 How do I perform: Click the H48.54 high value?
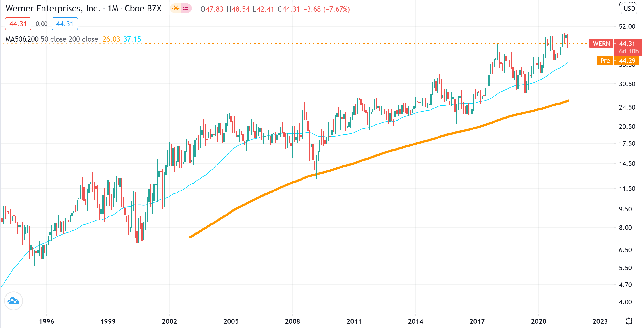pyautogui.click(x=238, y=9)
